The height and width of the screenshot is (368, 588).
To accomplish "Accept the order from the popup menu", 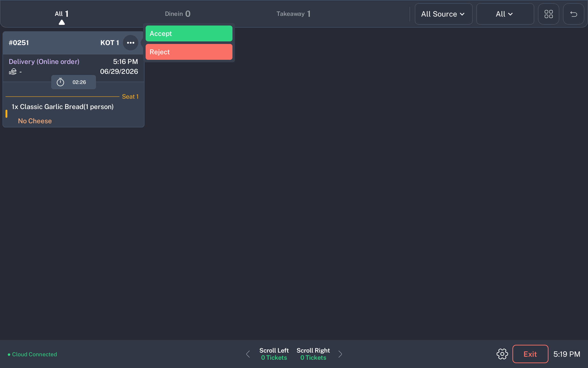I will [189, 34].
